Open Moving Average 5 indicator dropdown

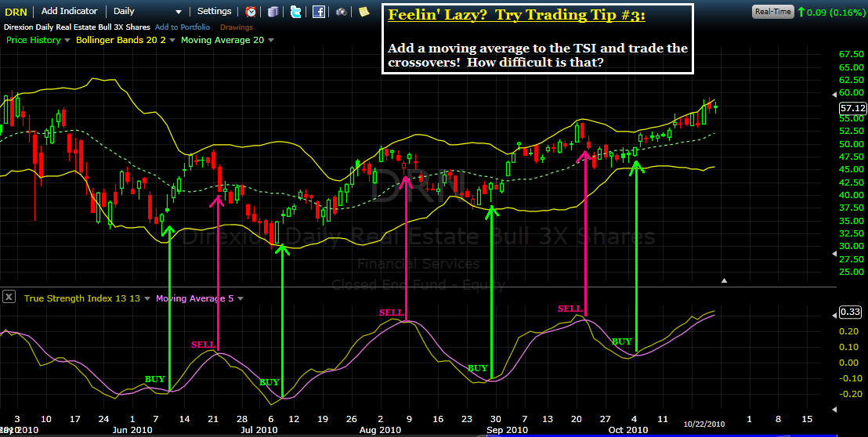pos(241,298)
